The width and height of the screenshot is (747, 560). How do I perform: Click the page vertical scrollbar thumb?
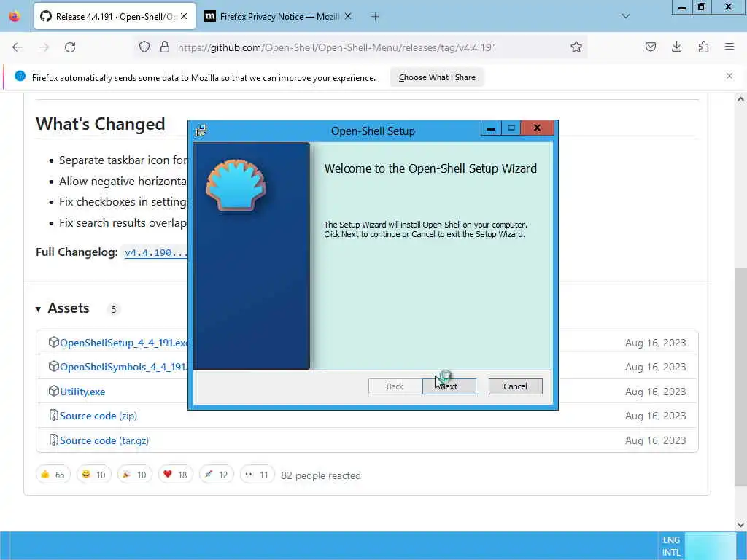[740, 377]
